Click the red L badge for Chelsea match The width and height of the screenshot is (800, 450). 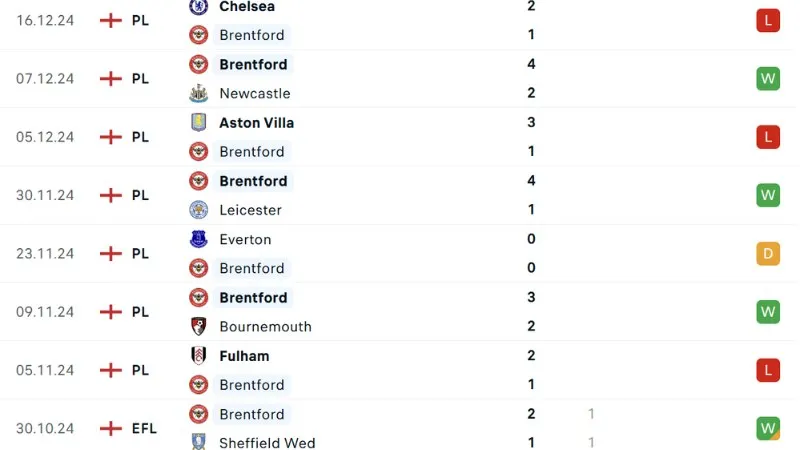pos(767,20)
